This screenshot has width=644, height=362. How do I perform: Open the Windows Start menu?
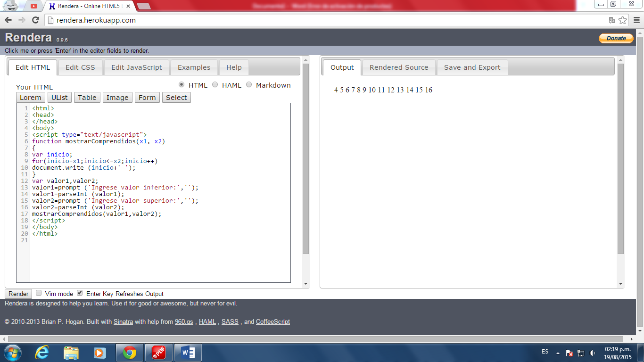(12, 353)
